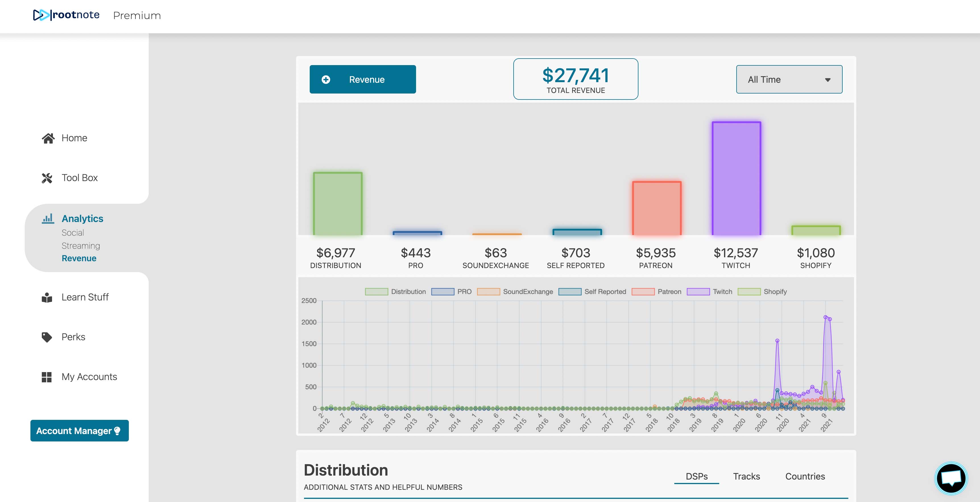Toggle Distribution series in the chart legend
Screen dimensions: 980x502
tap(408, 292)
